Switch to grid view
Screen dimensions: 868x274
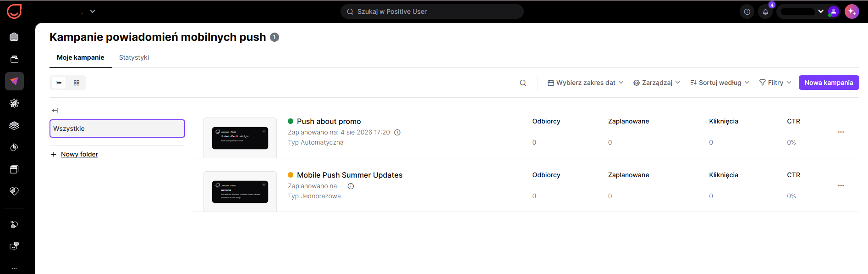tap(77, 83)
